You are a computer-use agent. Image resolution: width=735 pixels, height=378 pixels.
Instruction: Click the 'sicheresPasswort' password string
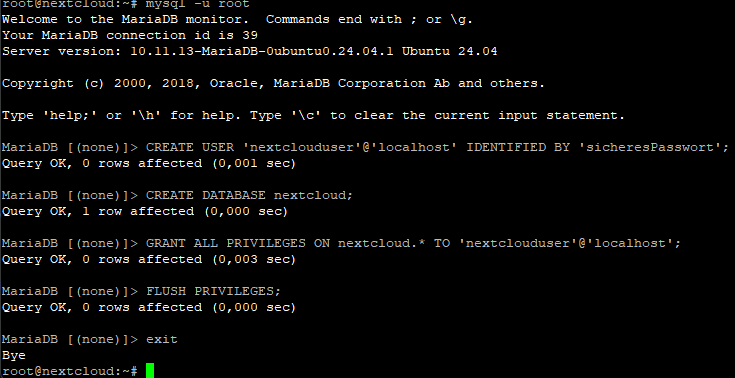(650, 147)
